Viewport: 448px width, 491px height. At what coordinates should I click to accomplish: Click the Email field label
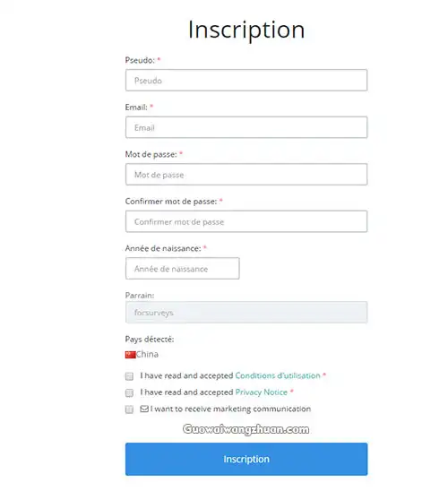coord(136,108)
